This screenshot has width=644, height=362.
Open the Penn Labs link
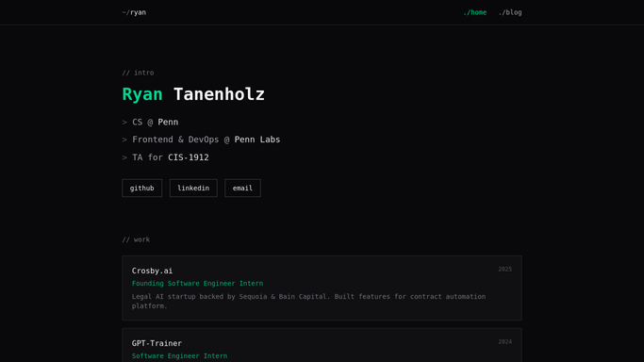pyautogui.click(x=257, y=140)
